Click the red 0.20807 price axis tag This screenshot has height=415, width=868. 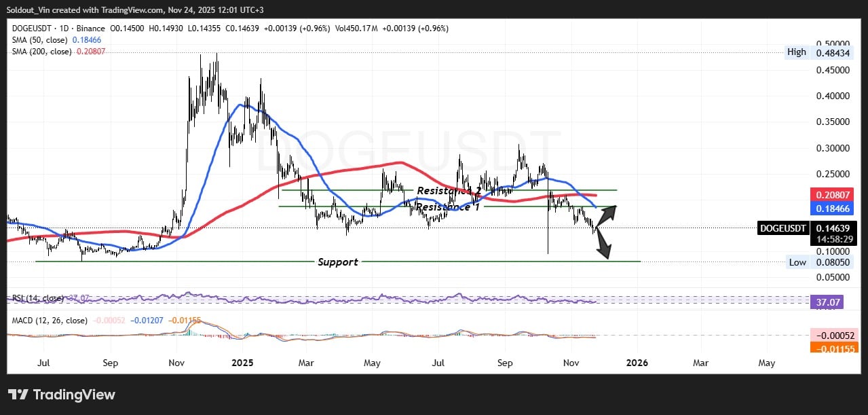tap(832, 194)
